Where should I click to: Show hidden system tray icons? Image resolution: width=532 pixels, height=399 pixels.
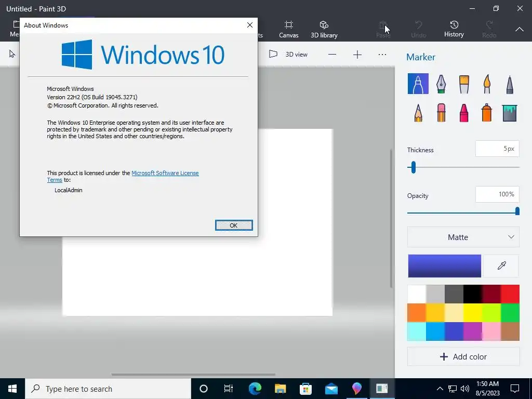point(440,389)
